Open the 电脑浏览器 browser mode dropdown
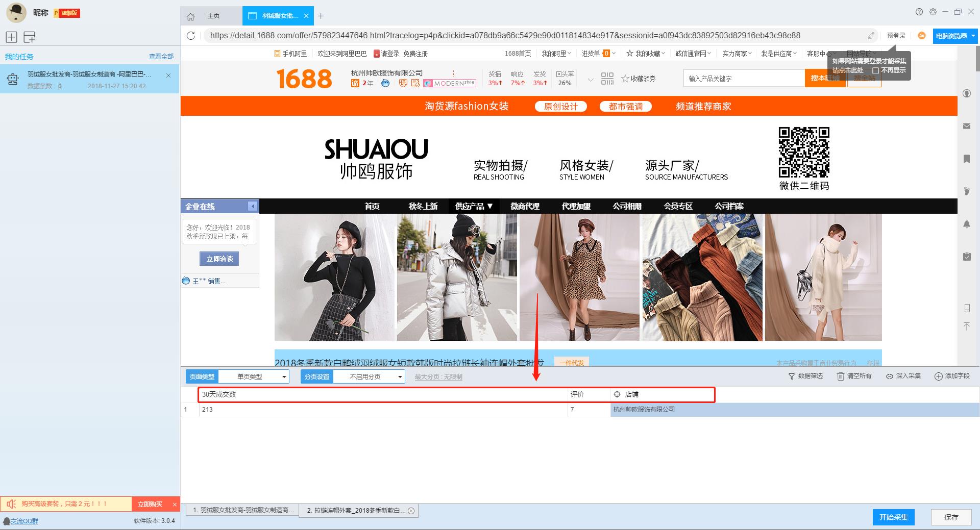 point(955,36)
